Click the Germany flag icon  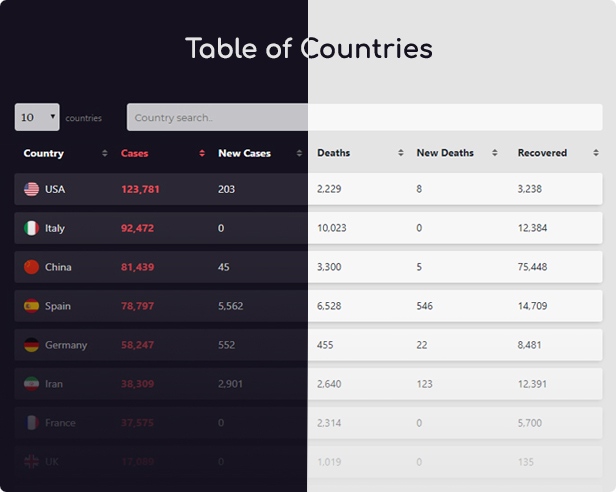32,345
